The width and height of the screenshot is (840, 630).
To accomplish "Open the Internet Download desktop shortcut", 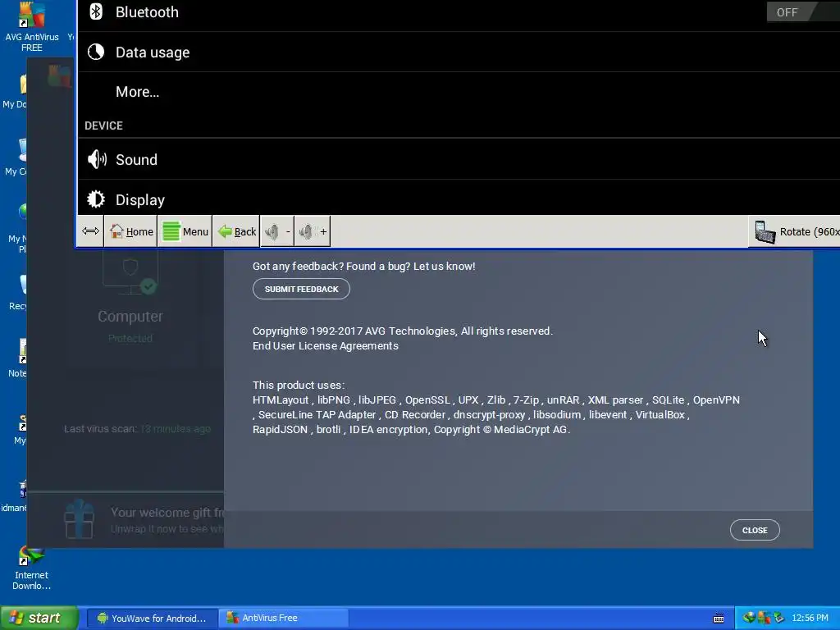I will click(32, 568).
